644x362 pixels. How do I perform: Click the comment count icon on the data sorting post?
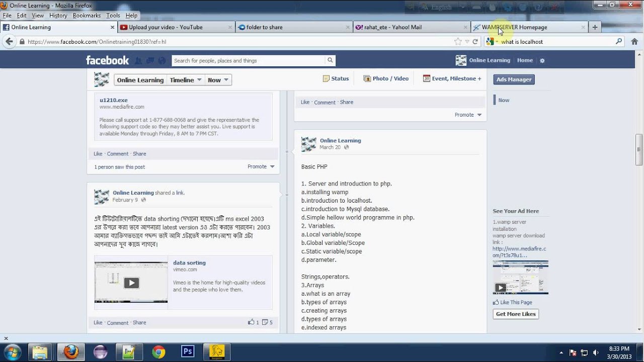pyautogui.click(x=267, y=322)
